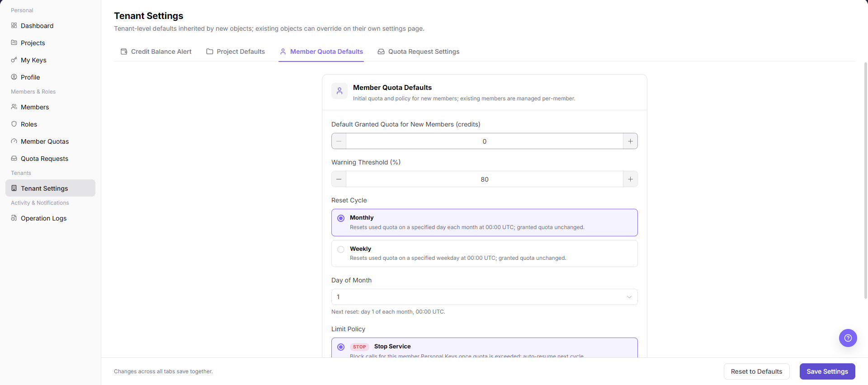Open Profile in the sidebar
Viewport: 868px width, 385px height.
[x=50, y=77]
